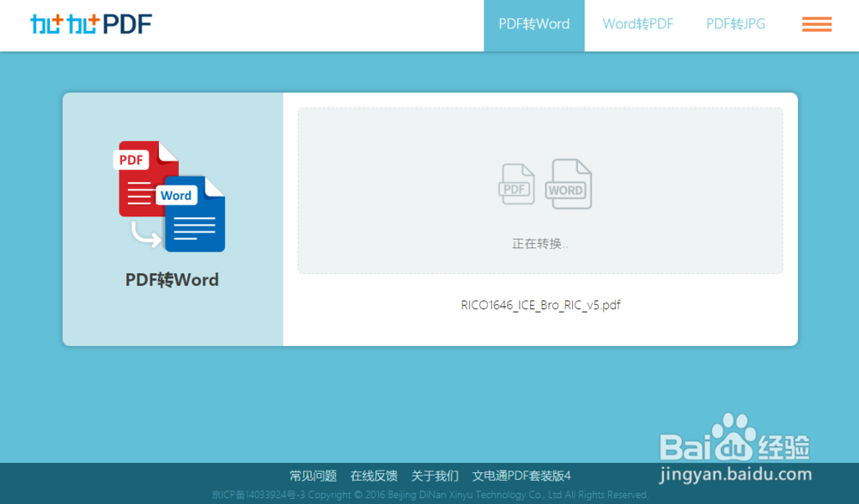Click the 加加PDF logo
The width and height of the screenshot is (859, 504).
[88, 23]
